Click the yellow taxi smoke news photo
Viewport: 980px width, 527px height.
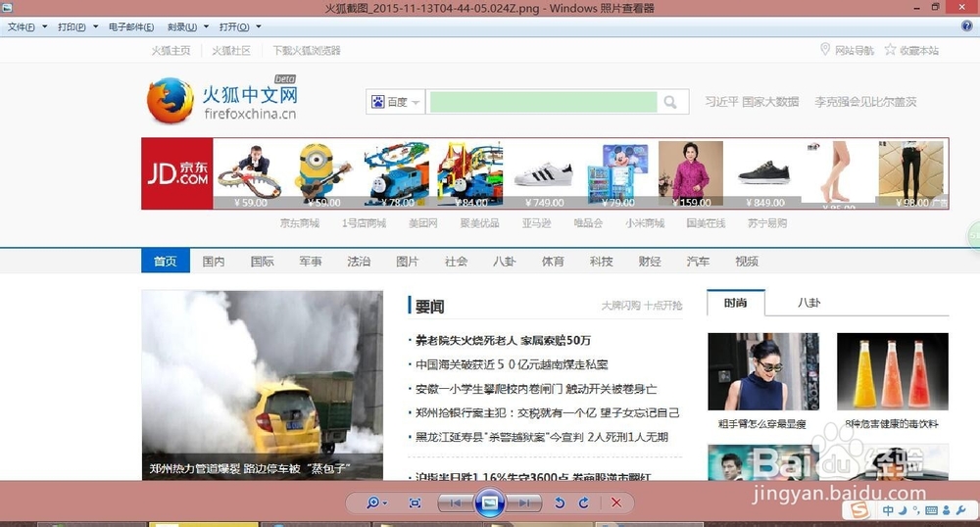pos(263,385)
